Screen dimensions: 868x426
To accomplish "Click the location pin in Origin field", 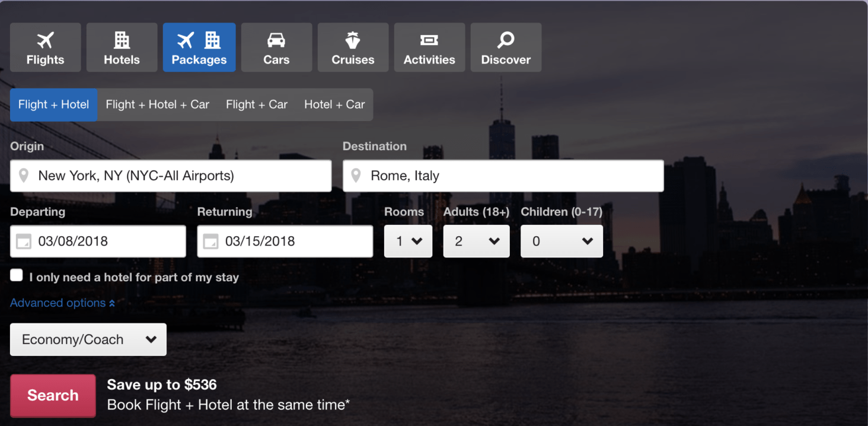I will point(24,176).
